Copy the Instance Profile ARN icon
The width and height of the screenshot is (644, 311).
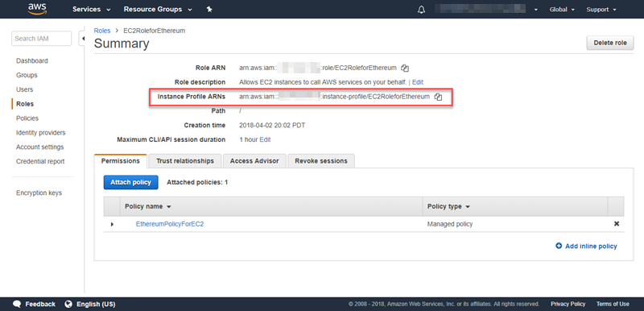pyautogui.click(x=438, y=97)
